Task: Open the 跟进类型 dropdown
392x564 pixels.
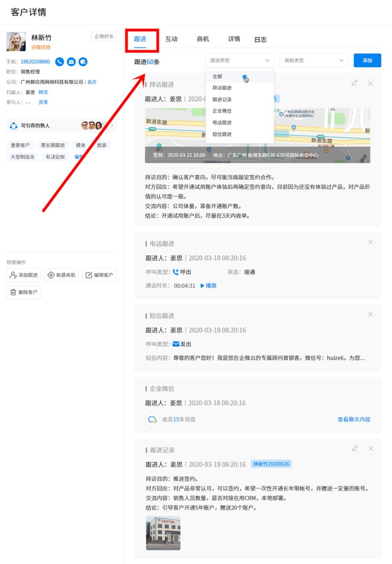Action: pyautogui.click(x=240, y=61)
